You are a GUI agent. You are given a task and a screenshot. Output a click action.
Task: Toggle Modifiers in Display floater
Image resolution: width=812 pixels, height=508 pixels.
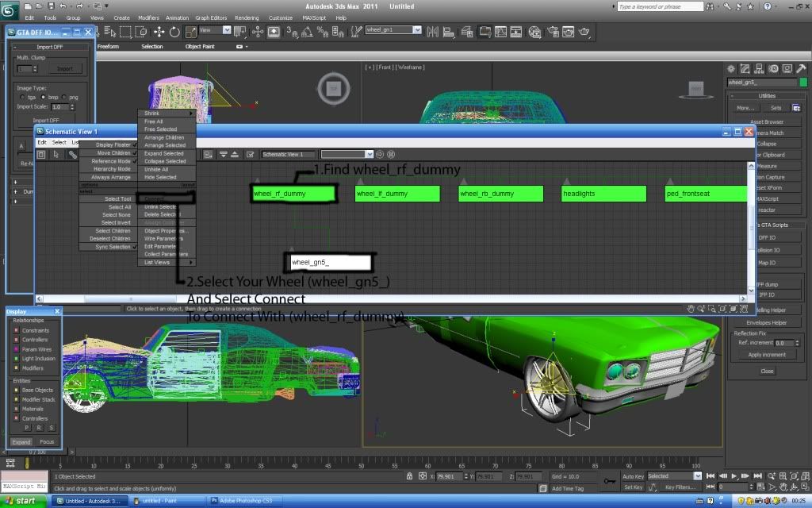click(16, 368)
